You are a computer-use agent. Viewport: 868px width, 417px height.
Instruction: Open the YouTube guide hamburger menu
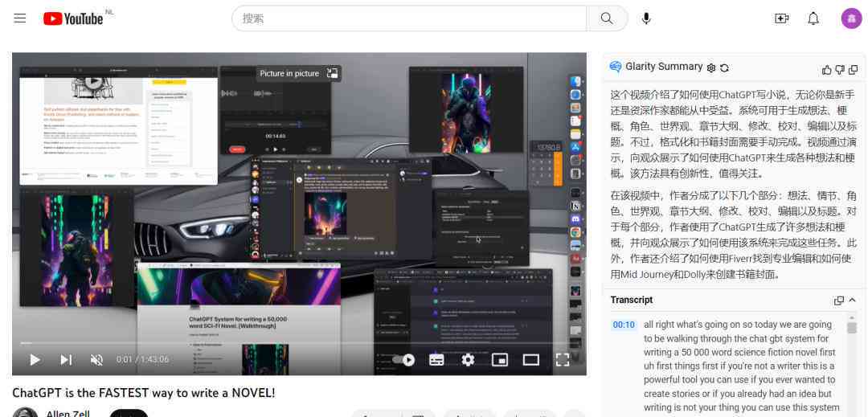click(x=20, y=18)
